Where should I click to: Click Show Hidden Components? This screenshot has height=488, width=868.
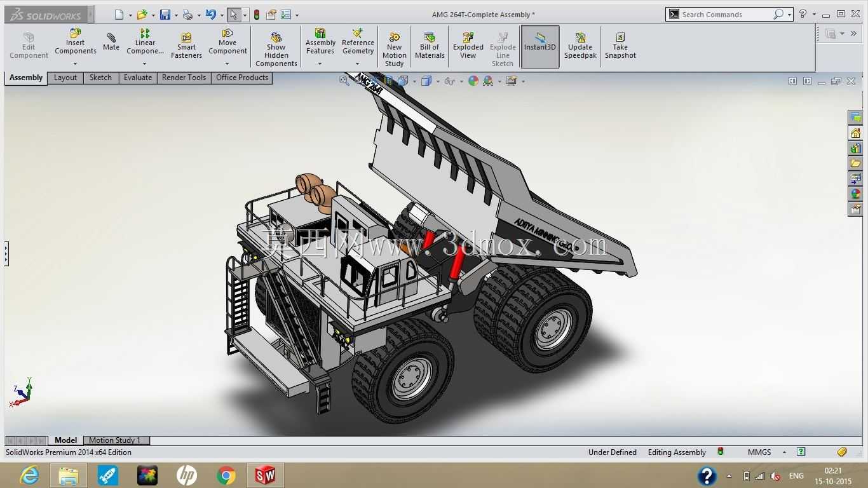click(276, 50)
